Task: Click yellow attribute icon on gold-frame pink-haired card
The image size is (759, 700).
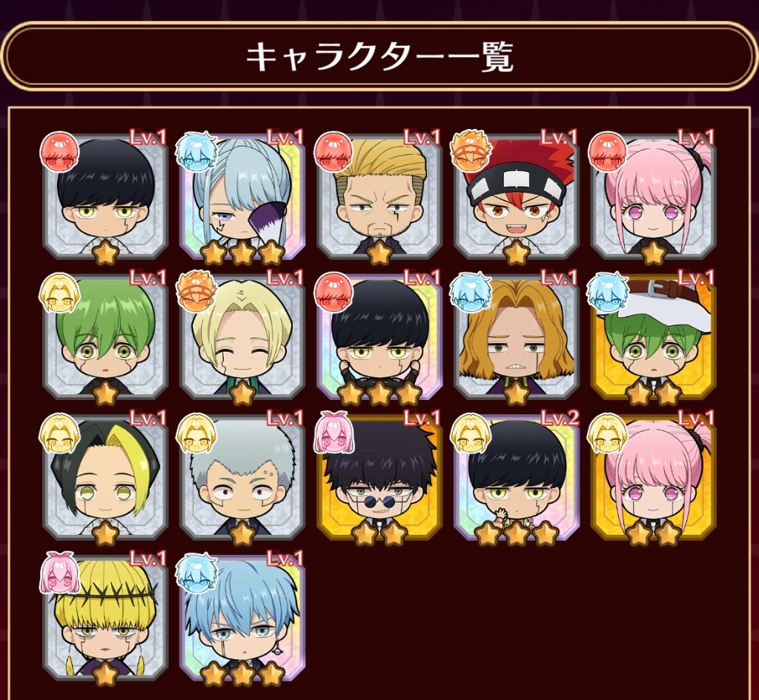Action: tap(606, 432)
